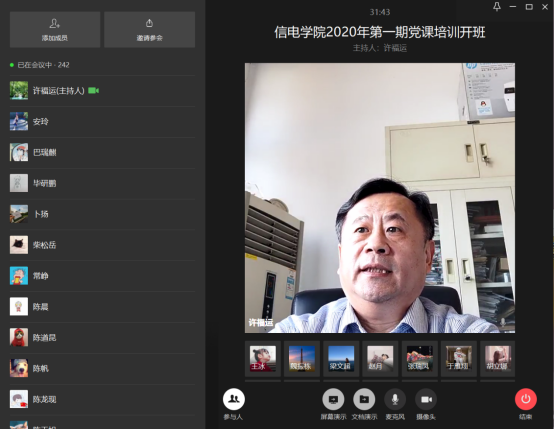Screen dimensions: 554x429
Task: Select participant 安玲 in the list
Action: point(102,122)
